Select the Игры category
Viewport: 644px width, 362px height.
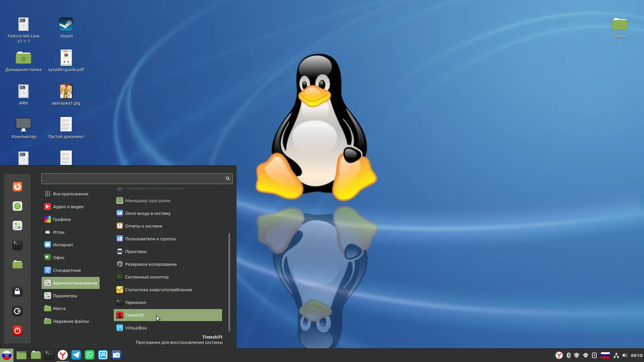click(70, 232)
